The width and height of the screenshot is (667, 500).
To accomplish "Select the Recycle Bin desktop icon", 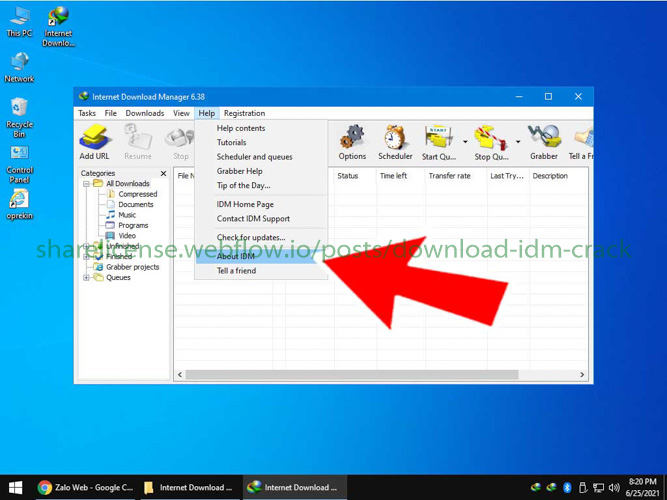I will tap(19, 117).
